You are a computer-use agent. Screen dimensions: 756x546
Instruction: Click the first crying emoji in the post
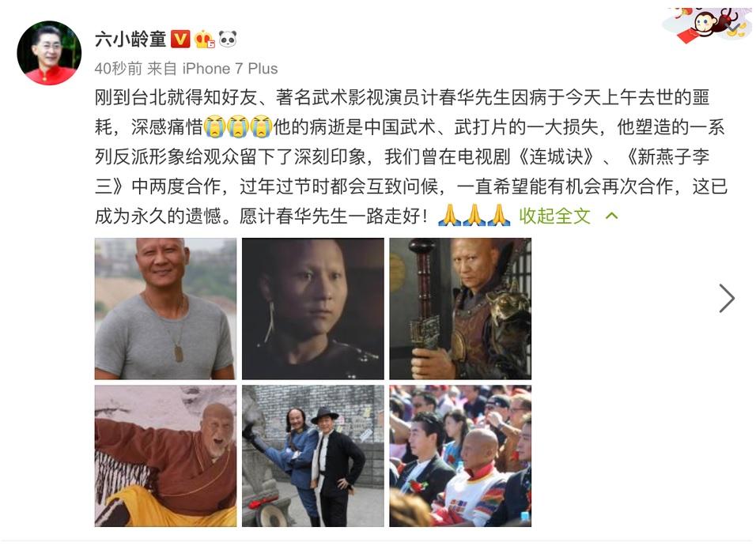214,126
